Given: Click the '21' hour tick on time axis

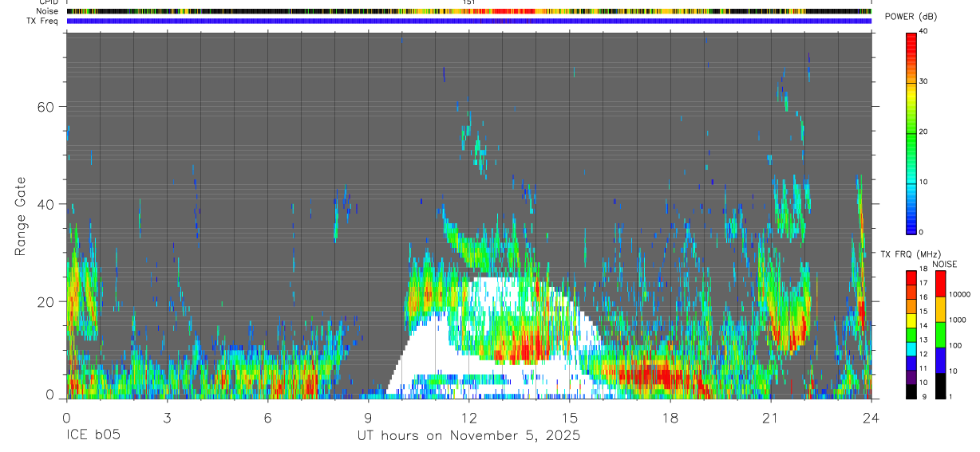Looking at the screenshot, I should pyautogui.click(x=771, y=418).
